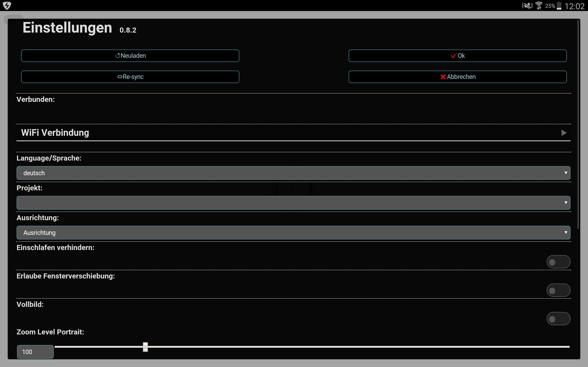The width and height of the screenshot is (588, 367).
Task: Toggle Erlaube Fensterverschiebung switch
Action: (x=558, y=290)
